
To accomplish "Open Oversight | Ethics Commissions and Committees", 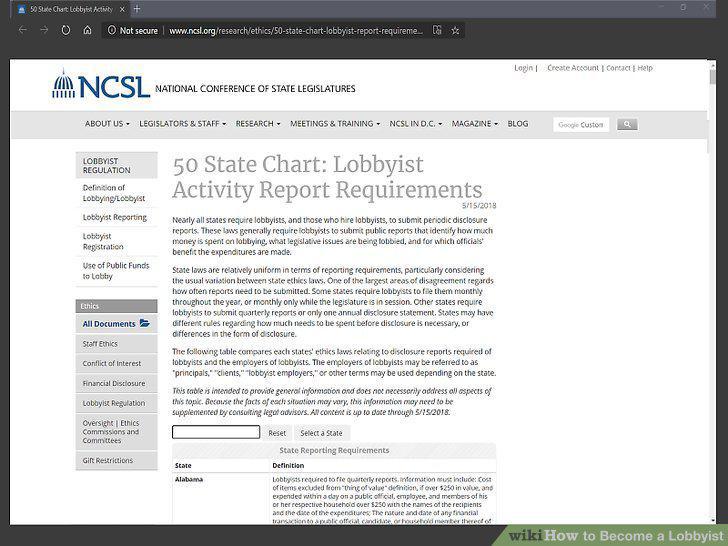I will click(x=117, y=432).
